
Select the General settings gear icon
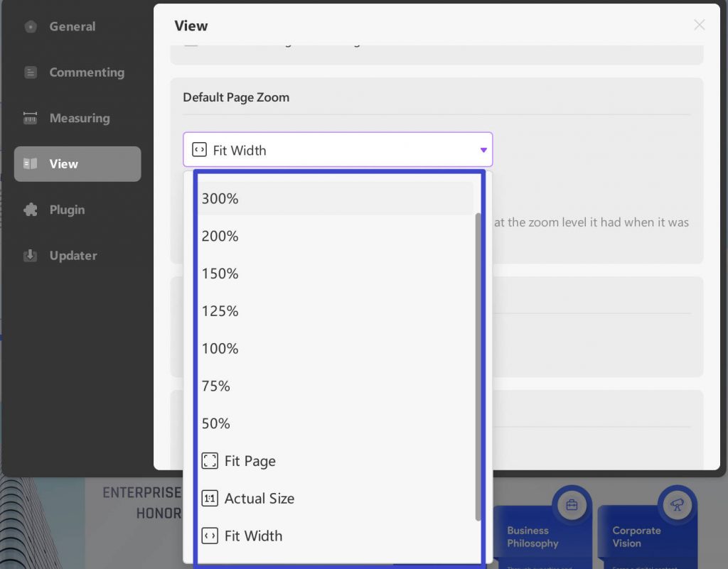tap(31, 26)
